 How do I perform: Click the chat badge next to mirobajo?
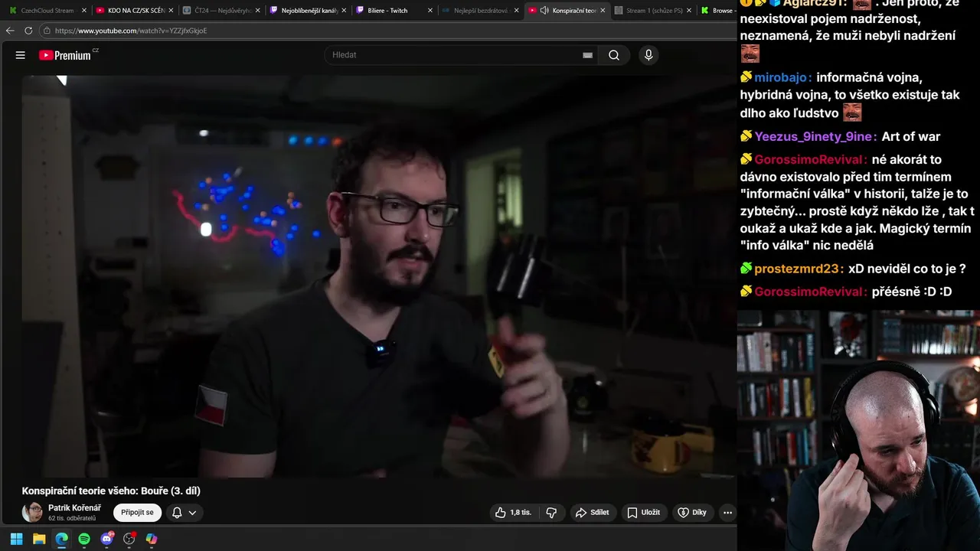click(x=746, y=77)
